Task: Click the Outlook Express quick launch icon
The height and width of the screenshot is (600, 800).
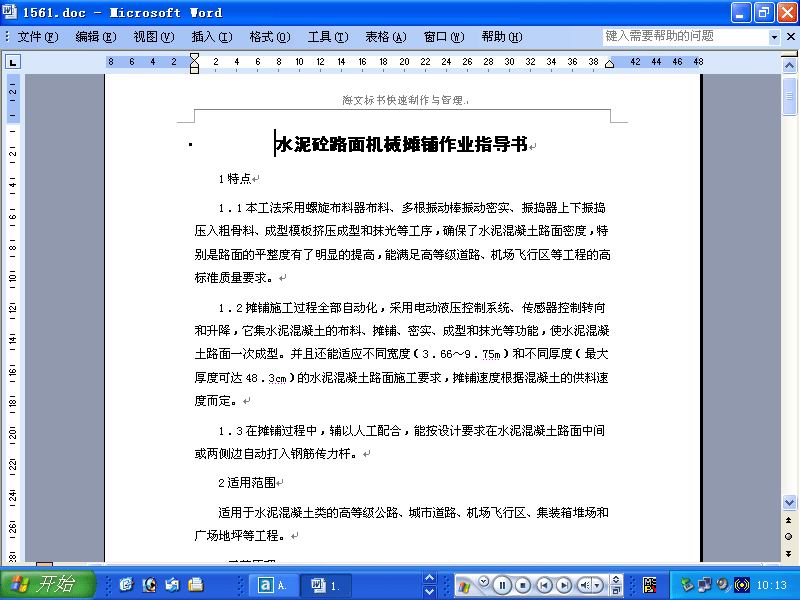Action: pyautogui.click(x=172, y=584)
